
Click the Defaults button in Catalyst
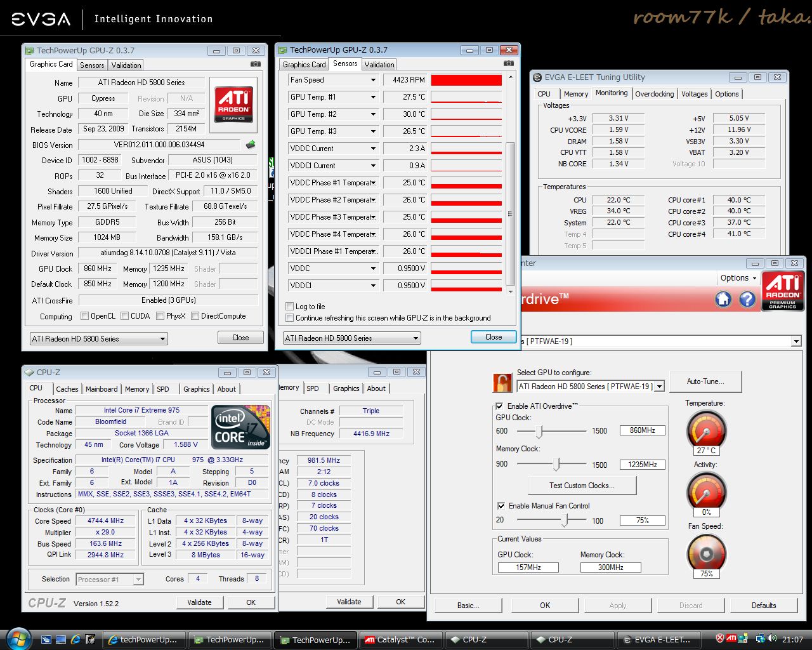click(x=764, y=606)
